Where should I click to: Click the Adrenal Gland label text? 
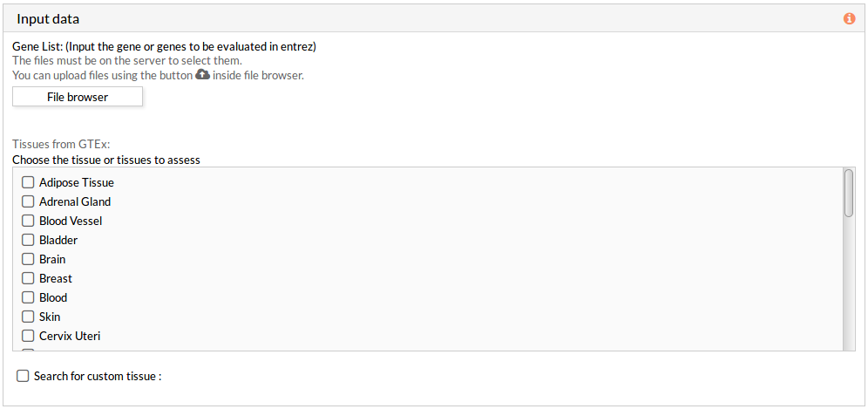click(x=75, y=201)
